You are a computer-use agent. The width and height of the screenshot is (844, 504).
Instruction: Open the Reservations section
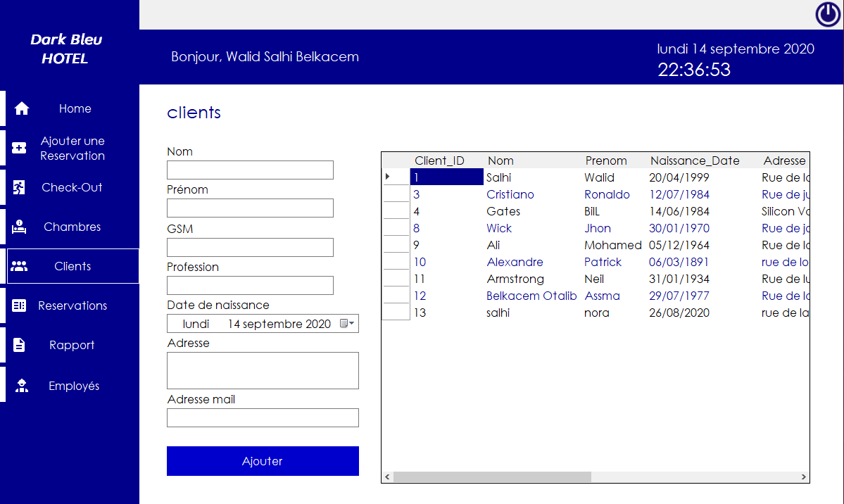coord(73,305)
